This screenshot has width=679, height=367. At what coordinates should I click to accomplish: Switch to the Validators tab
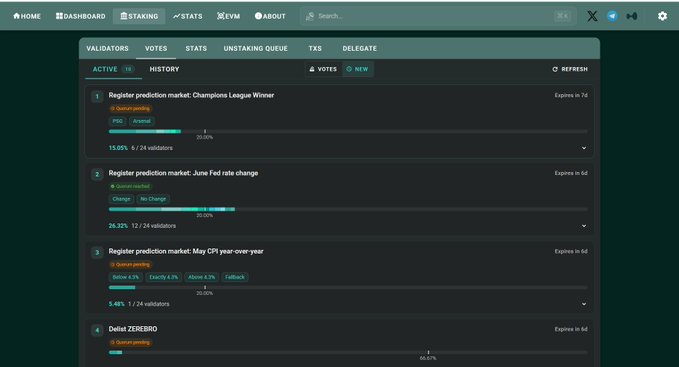point(107,48)
